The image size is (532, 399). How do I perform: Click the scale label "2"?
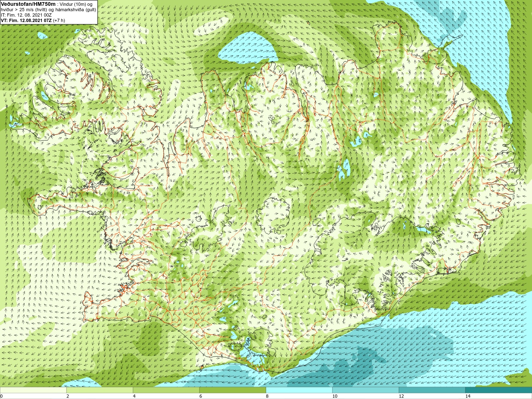point(67,396)
